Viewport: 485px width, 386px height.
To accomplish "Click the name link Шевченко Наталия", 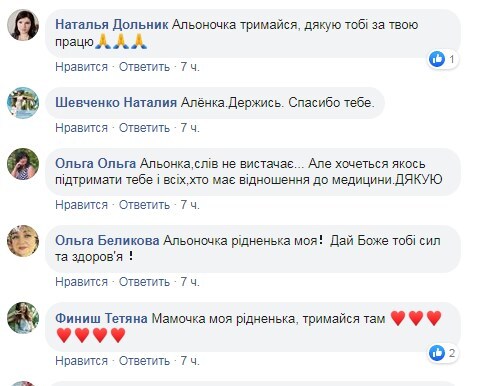I will click(116, 102).
